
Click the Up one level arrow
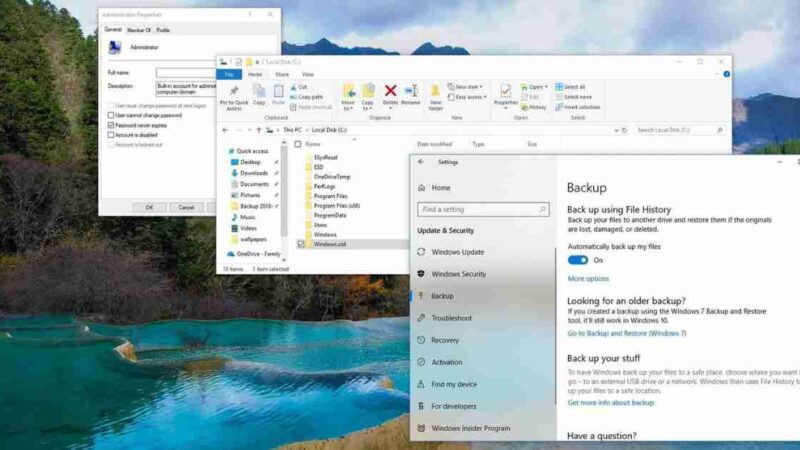tap(259, 130)
